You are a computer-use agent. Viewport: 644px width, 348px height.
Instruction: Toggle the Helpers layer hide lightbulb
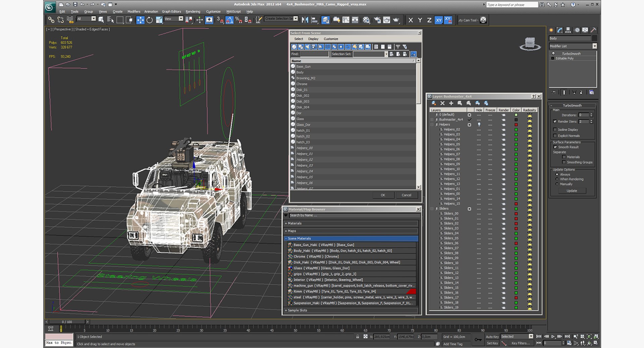click(479, 125)
